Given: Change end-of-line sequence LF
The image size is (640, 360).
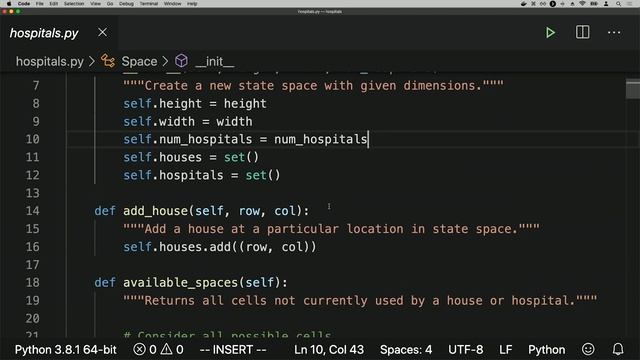Looking at the screenshot, I should (x=506, y=350).
